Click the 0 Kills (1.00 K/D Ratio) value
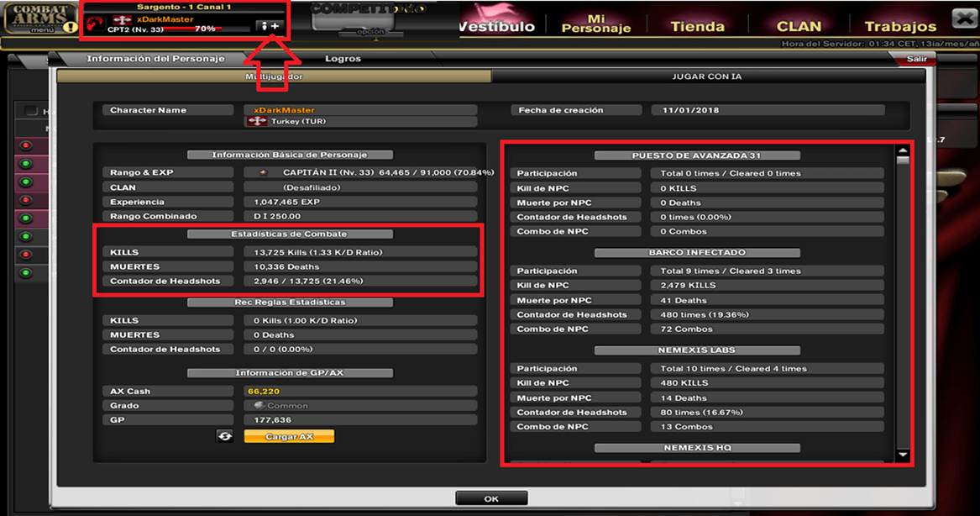The height and width of the screenshot is (516, 980). 306,320
